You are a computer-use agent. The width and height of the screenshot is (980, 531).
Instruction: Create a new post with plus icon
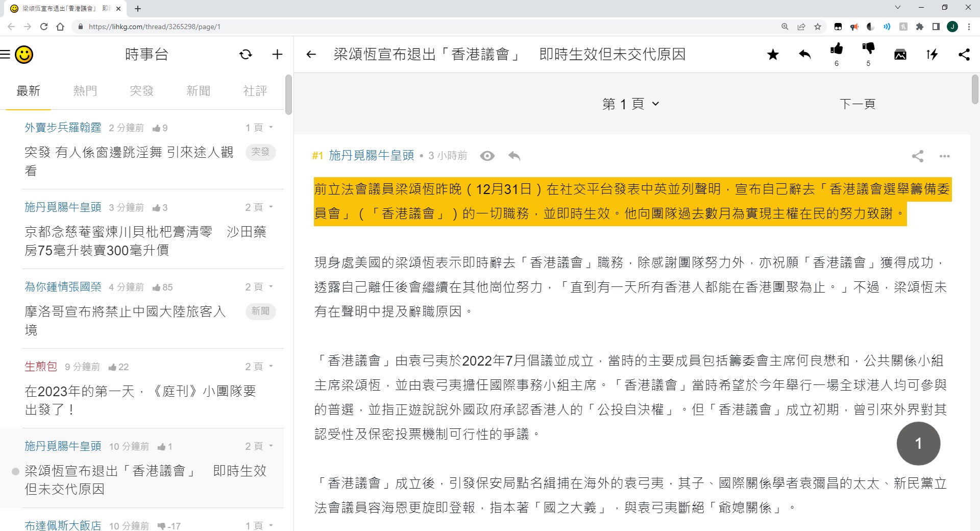(x=277, y=55)
